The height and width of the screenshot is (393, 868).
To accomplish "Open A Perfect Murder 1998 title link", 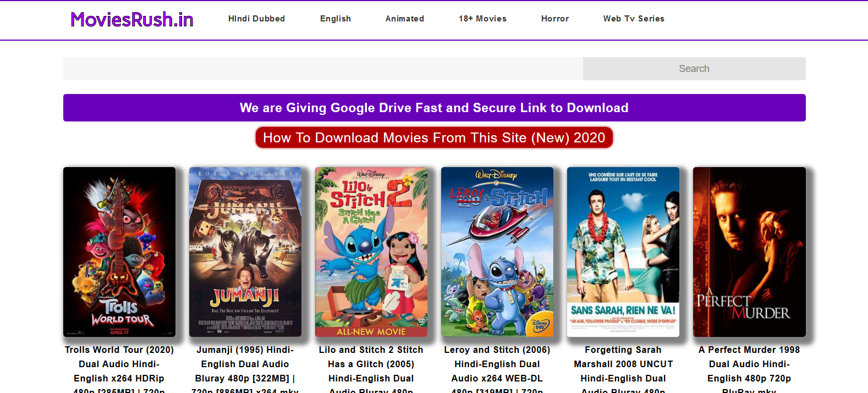I will tap(749, 369).
